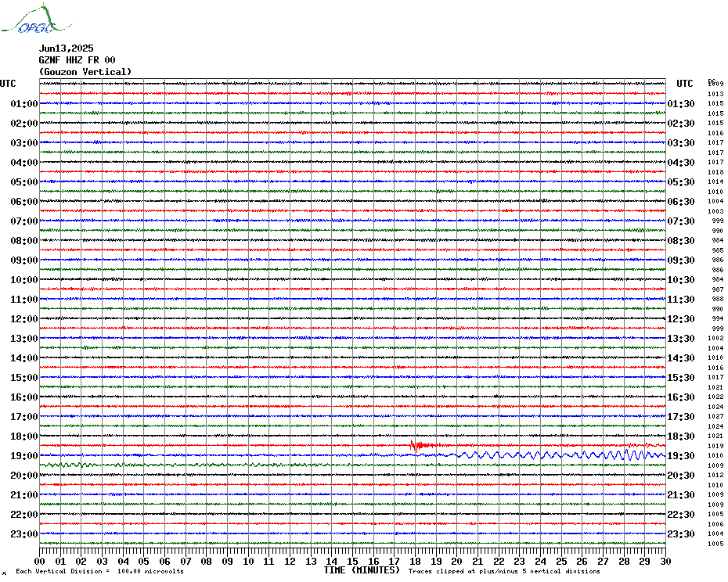The height and width of the screenshot is (582, 728).
Task: Click minute 05 on the bottom axis
Action: [x=144, y=561]
